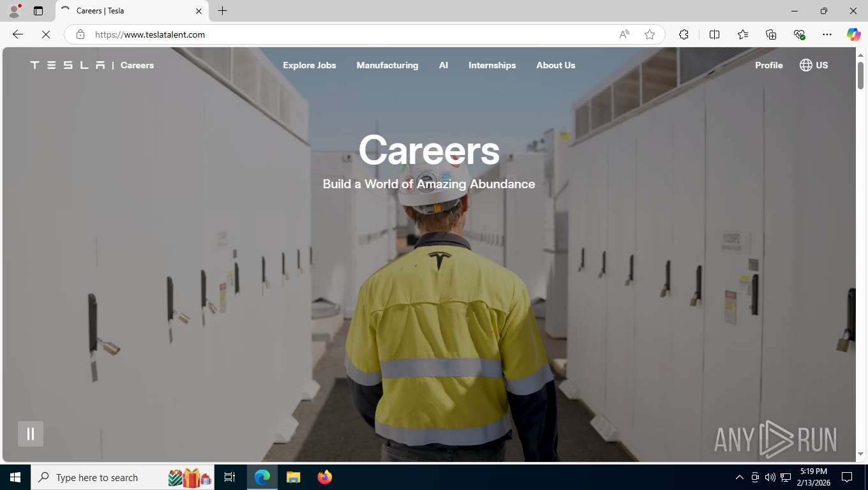Screen dimensions: 868x490
Task: Click the page vertical scrollbar thumb
Action: coord(860,75)
